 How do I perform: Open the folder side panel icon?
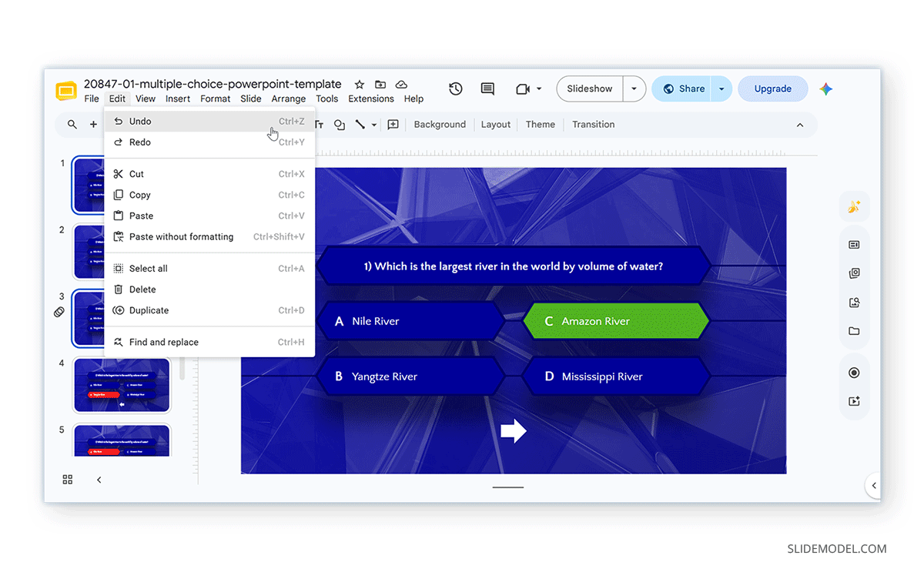[x=854, y=331]
